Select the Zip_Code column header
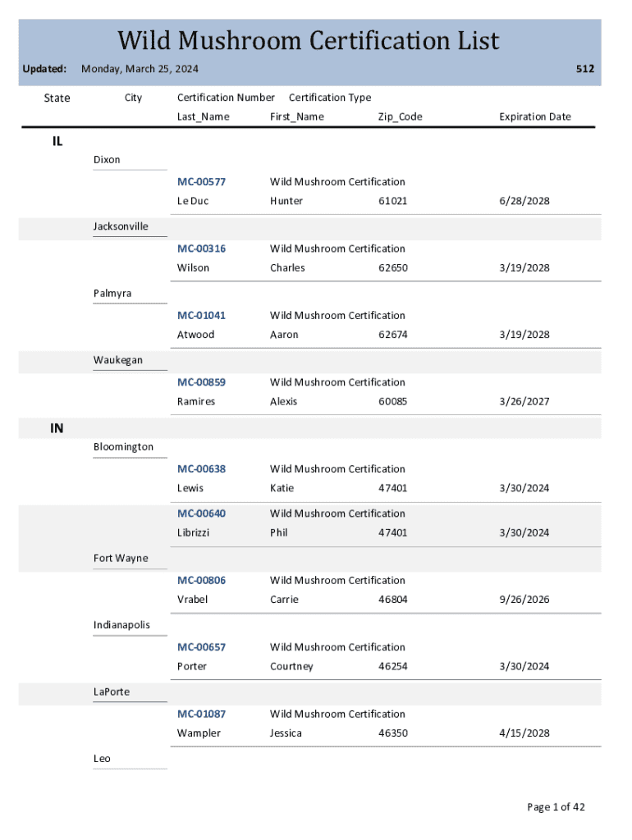This screenshot has height=840, width=632. (400, 116)
